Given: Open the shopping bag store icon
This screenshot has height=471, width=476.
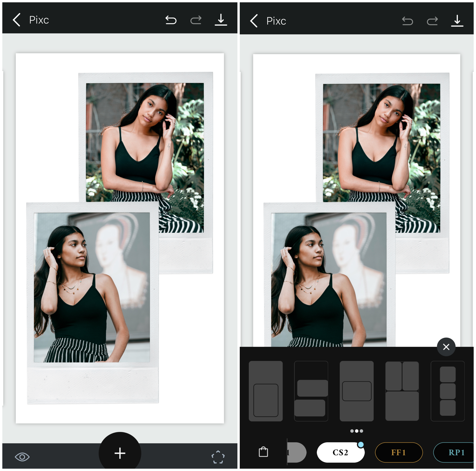Looking at the screenshot, I should coord(263,452).
